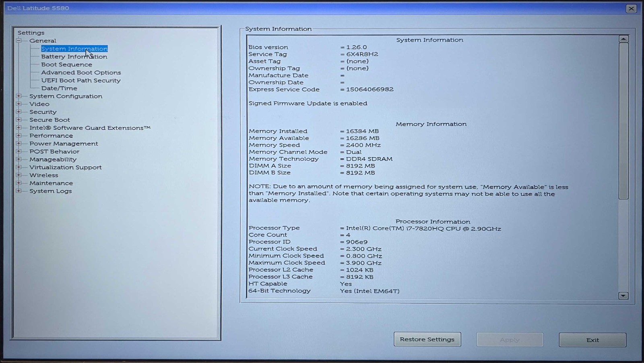Viewport: 644px width, 363px height.
Task: Select the System Configuration label
Action: tap(66, 96)
